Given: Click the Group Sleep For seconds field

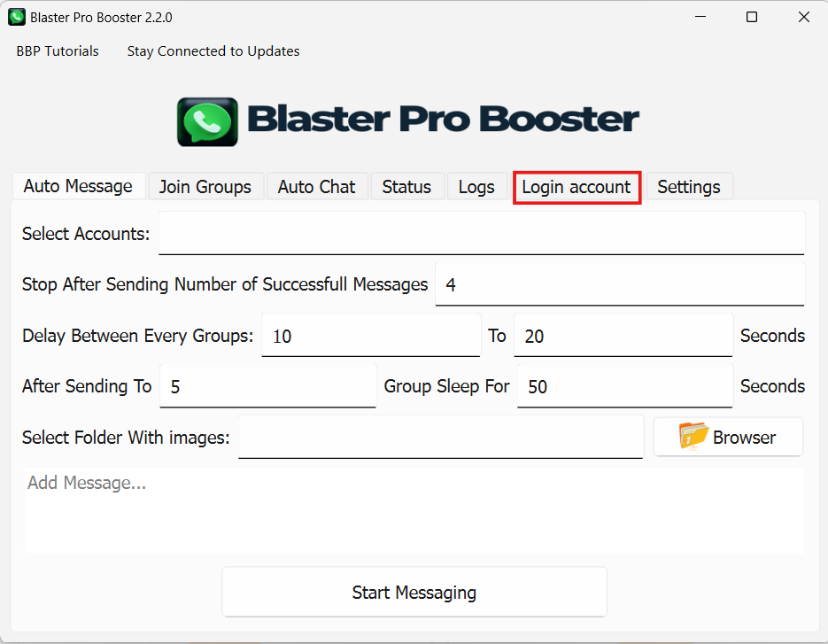Looking at the screenshot, I should 624,386.
